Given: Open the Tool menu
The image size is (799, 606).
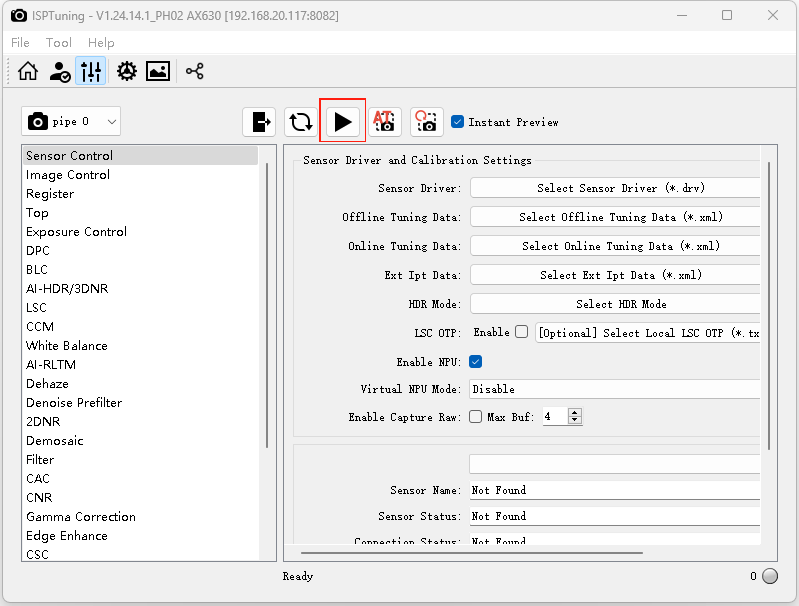Looking at the screenshot, I should point(59,43).
